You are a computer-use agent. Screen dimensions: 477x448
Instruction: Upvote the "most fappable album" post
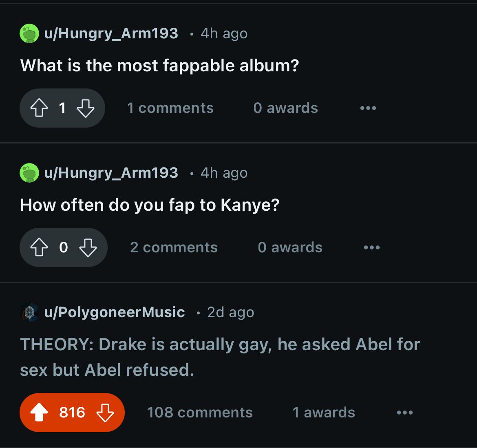(x=39, y=108)
